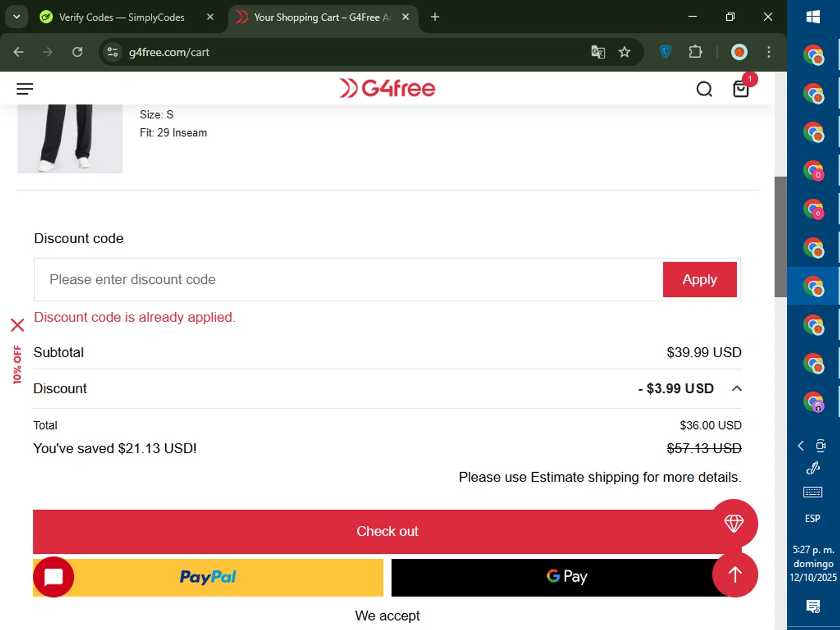Go back to the previous page

pyautogui.click(x=18, y=52)
